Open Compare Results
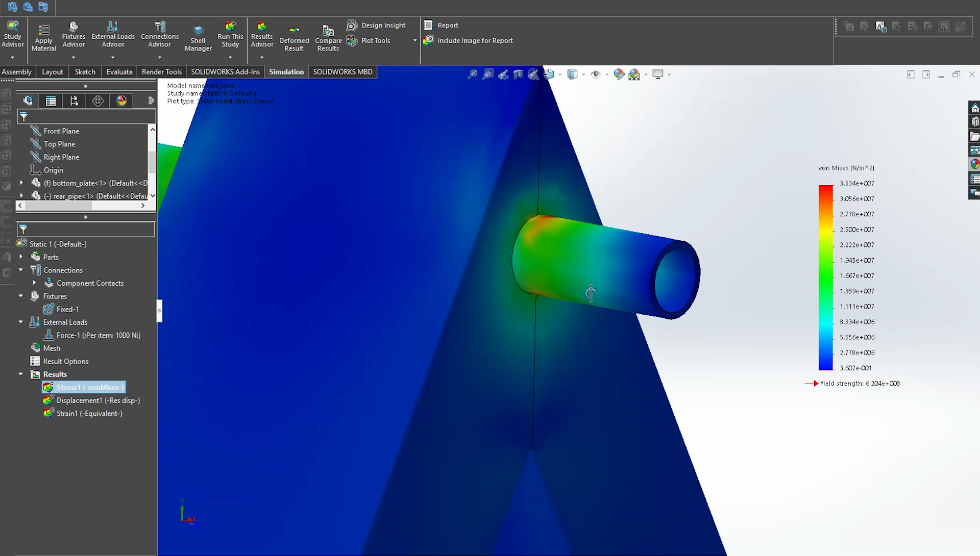The height and width of the screenshot is (556, 980). pos(328,38)
